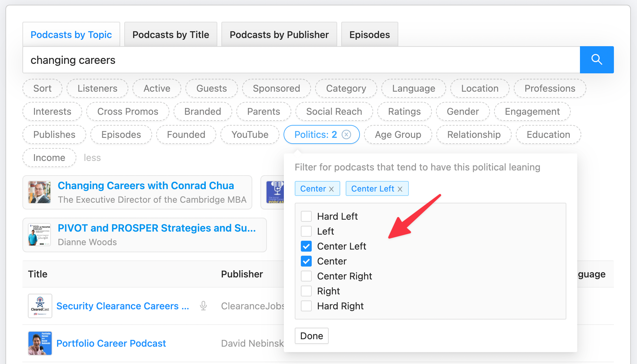
Task: Click the ClearanceJobs publisher text
Action: point(252,306)
